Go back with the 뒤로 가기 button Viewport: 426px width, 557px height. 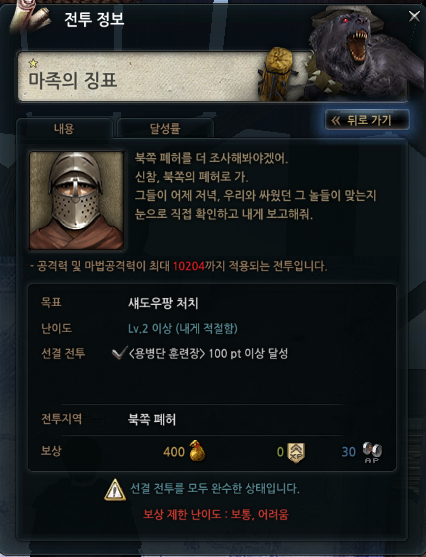pos(367,120)
